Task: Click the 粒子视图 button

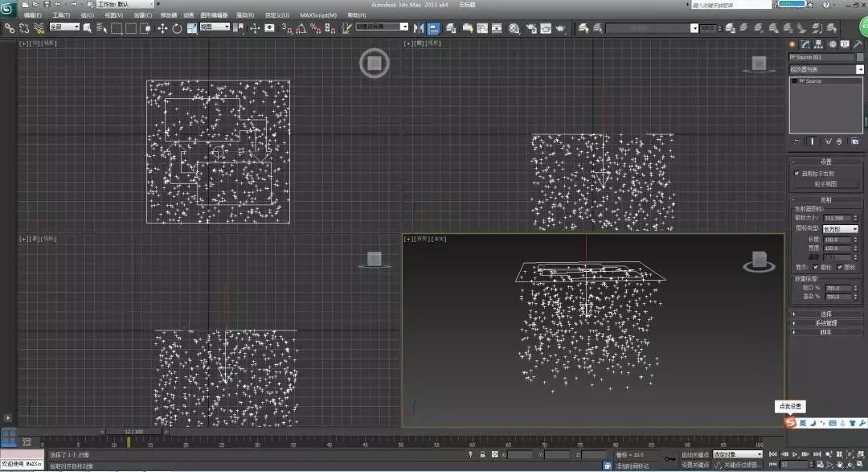Action: [825, 184]
